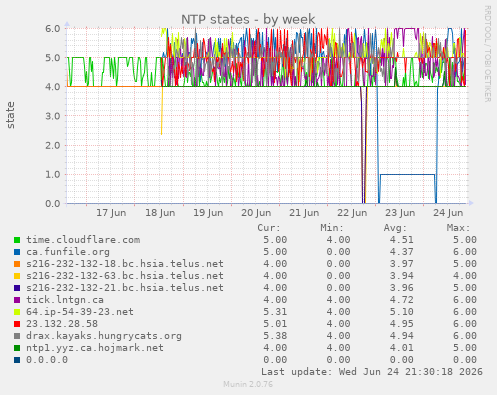Click the ca.funfile.org blue legend swatch
This screenshot has height=395, width=497.
coord(17,252)
